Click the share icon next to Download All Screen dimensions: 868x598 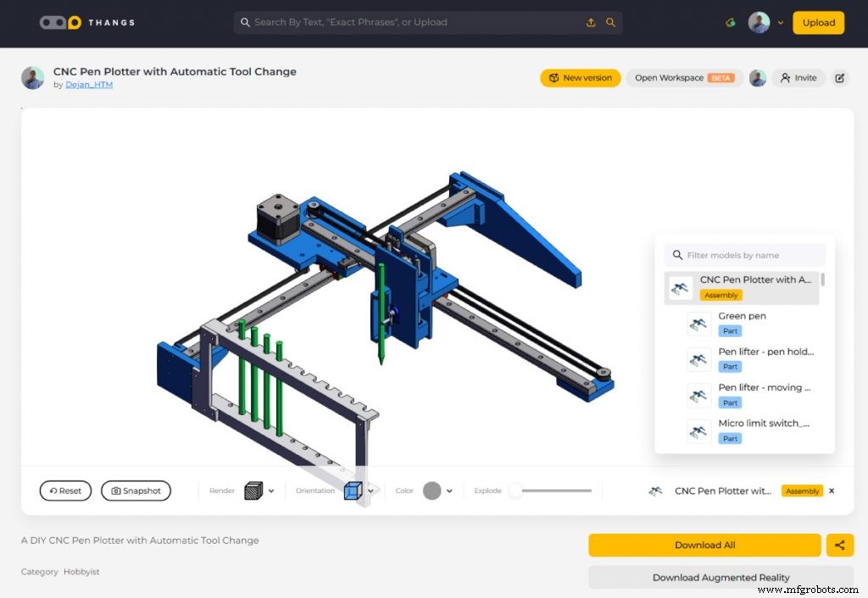point(840,545)
